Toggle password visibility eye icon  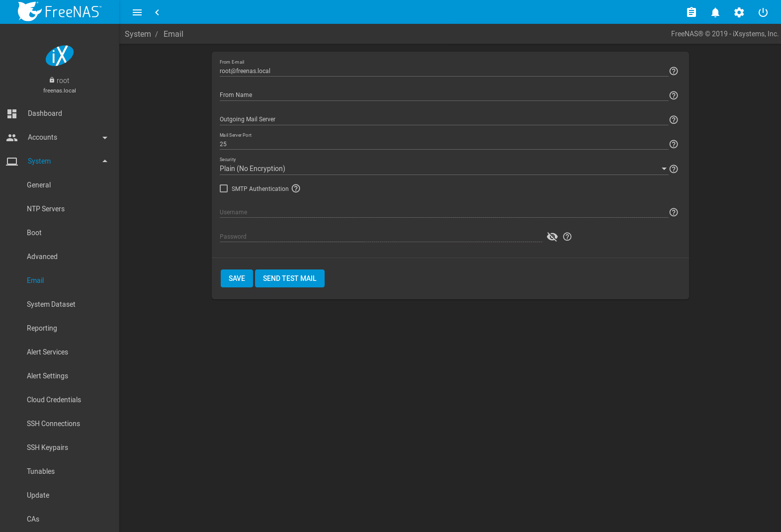[552, 237]
